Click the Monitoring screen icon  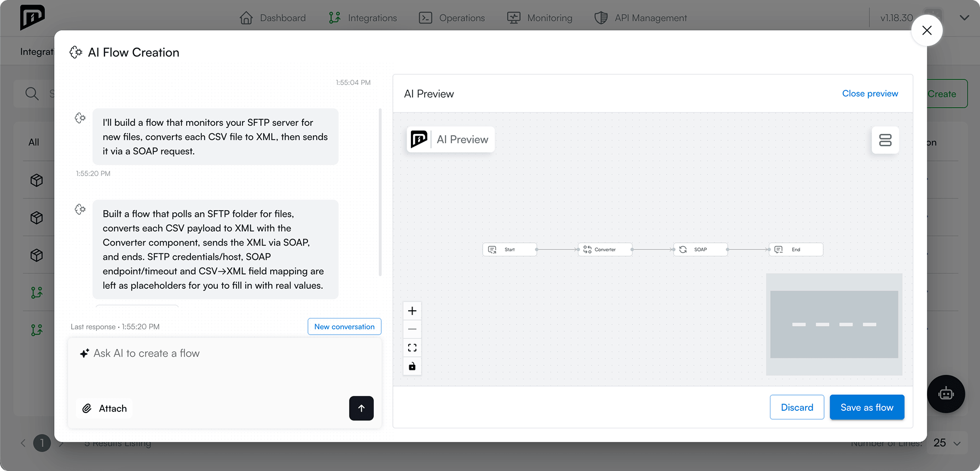point(514,18)
